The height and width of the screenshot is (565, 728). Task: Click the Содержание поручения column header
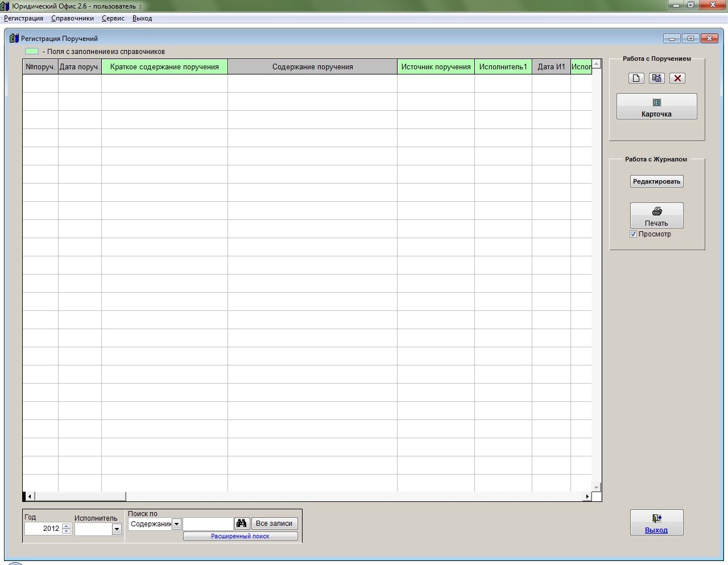click(x=312, y=67)
